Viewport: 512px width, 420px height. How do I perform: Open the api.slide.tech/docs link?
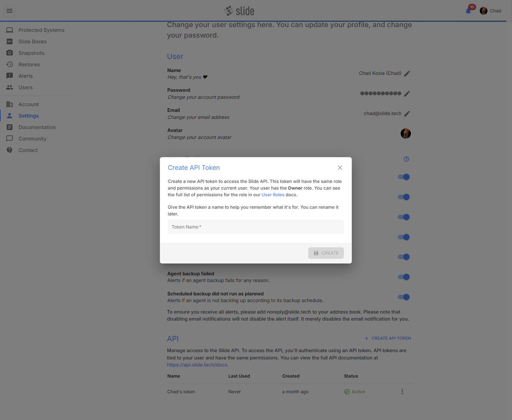pyautogui.click(x=197, y=365)
